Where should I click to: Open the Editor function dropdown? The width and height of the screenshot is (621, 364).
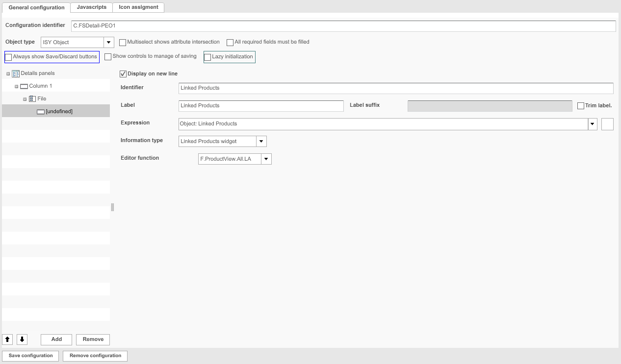click(266, 159)
